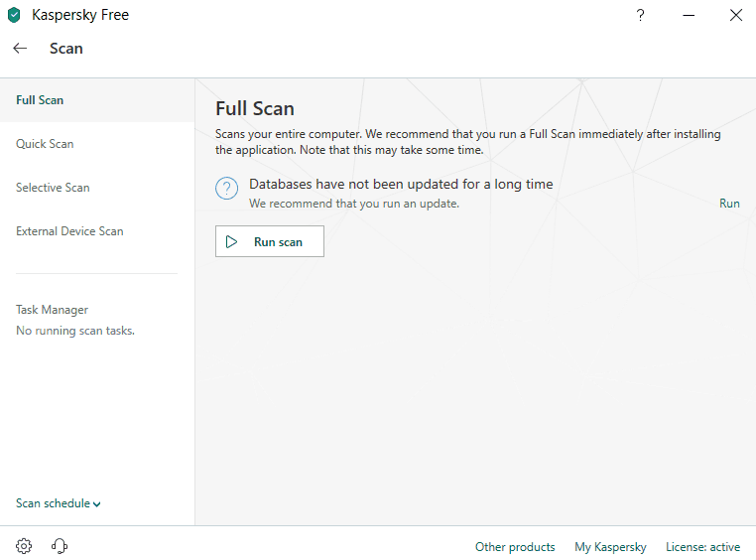Open support via the headset icon

point(60,546)
